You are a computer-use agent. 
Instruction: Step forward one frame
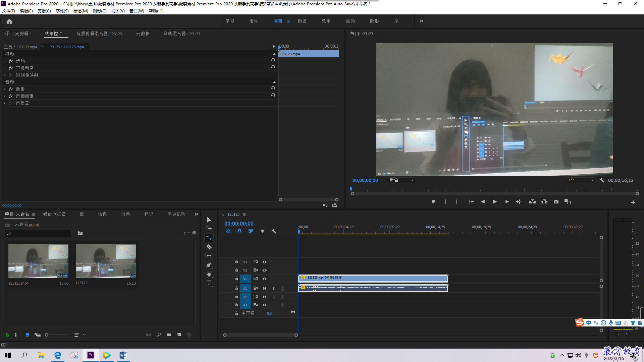click(x=506, y=202)
